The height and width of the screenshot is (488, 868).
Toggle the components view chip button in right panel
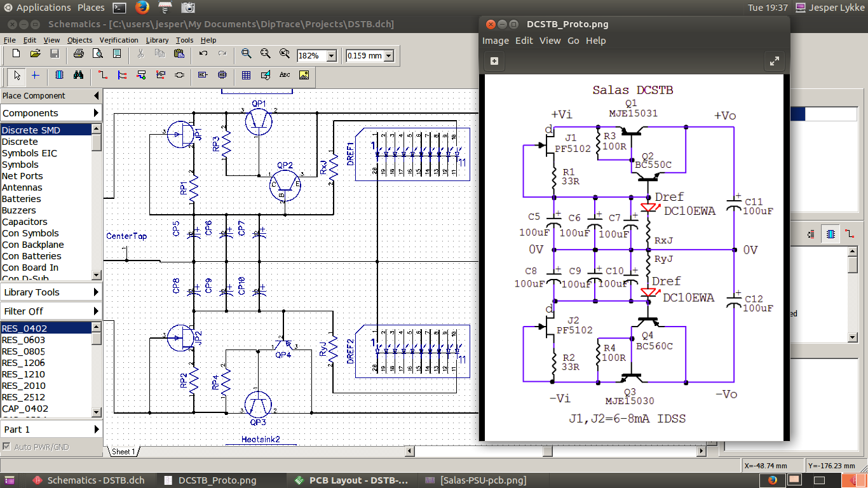point(830,234)
